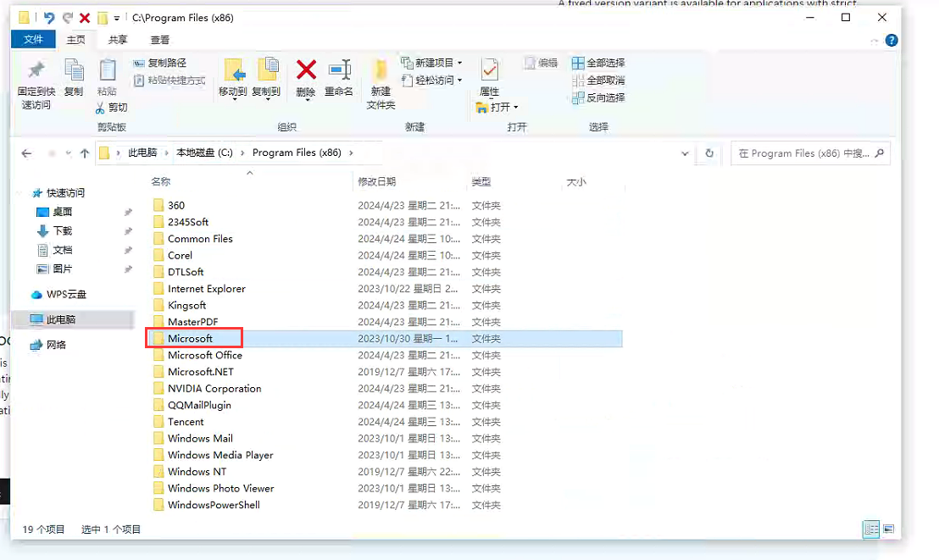This screenshot has width=939, height=560.
Task: Click Copy path (复制路径)
Action: click(x=160, y=63)
